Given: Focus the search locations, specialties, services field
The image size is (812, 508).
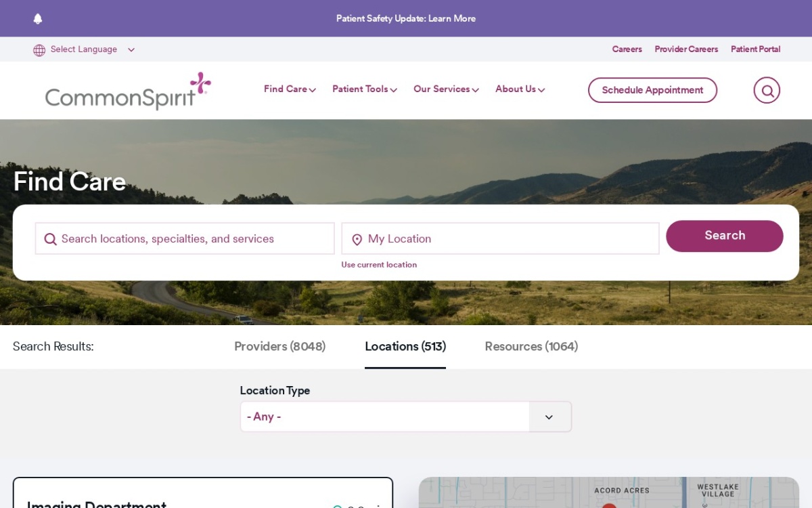Looking at the screenshot, I should pos(185,238).
